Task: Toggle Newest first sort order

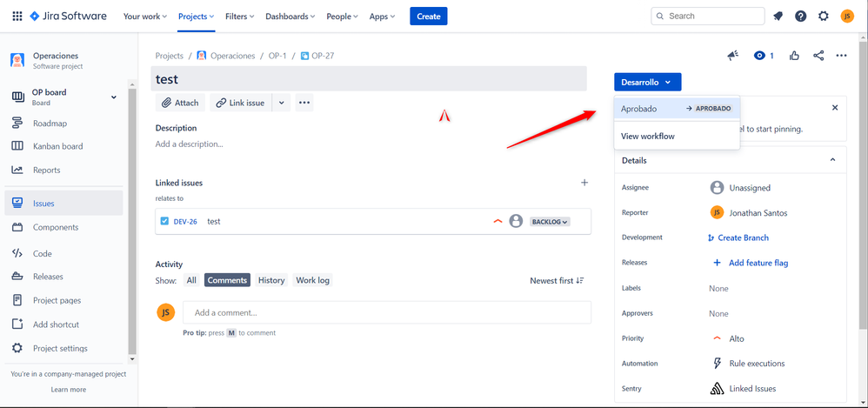Action: click(x=557, y=281)
